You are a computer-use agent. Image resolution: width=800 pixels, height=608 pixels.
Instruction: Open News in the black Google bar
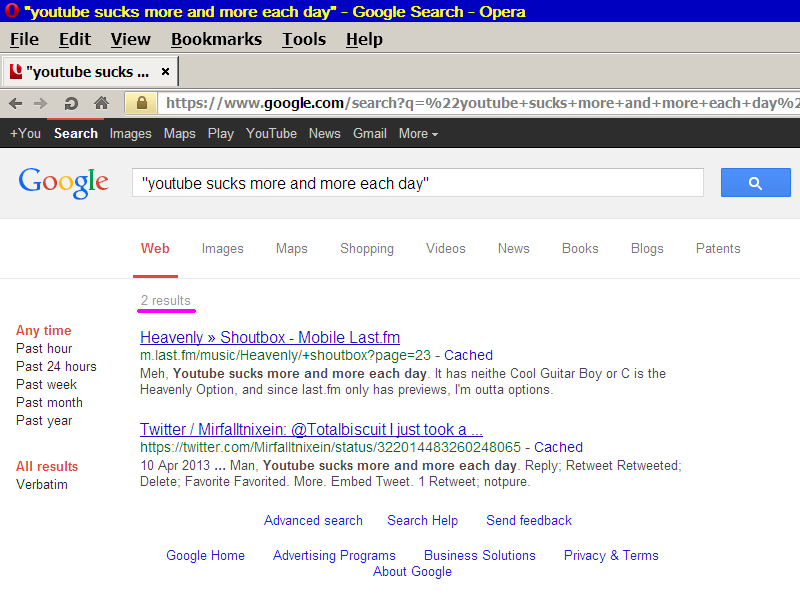pyautogui.click(x=324, y=134)
